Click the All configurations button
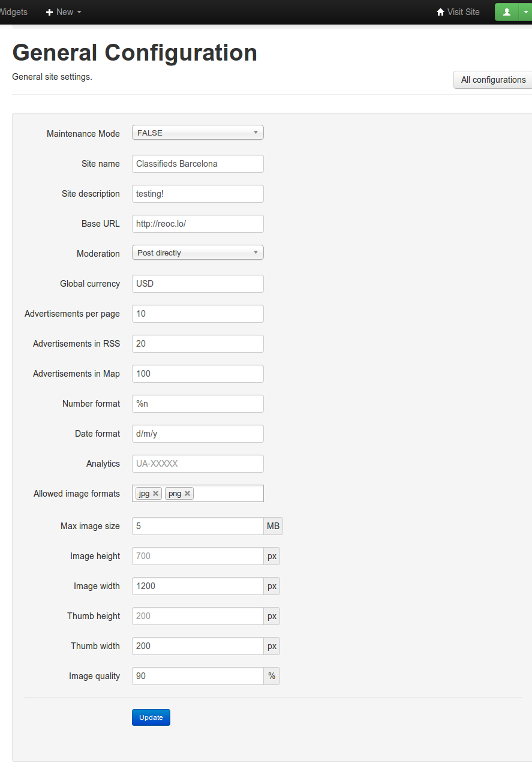Image resolution: width=532 pixels, height=766 pixels. point(493,80)
